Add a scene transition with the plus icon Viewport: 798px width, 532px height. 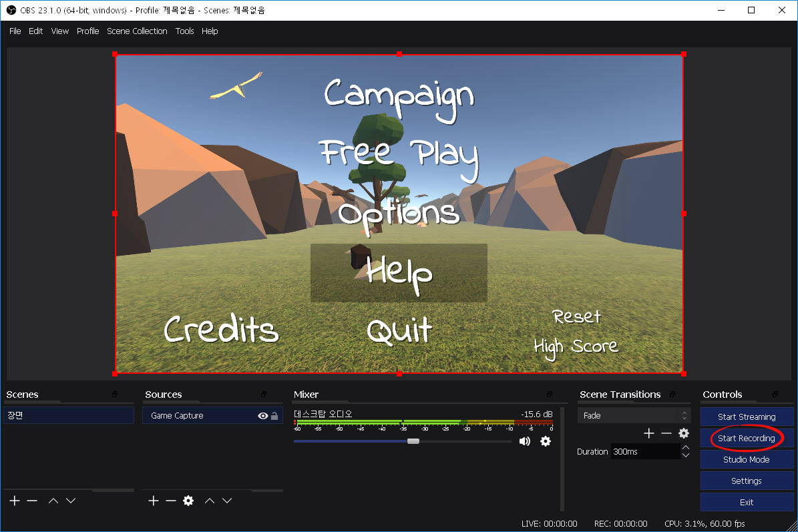point(649,433)
